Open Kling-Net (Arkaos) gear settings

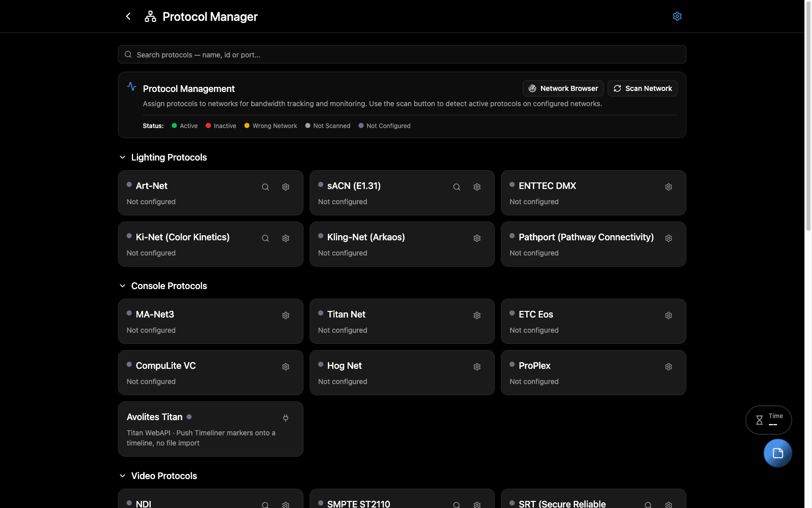pyautogui.click(x=477, y=238)
